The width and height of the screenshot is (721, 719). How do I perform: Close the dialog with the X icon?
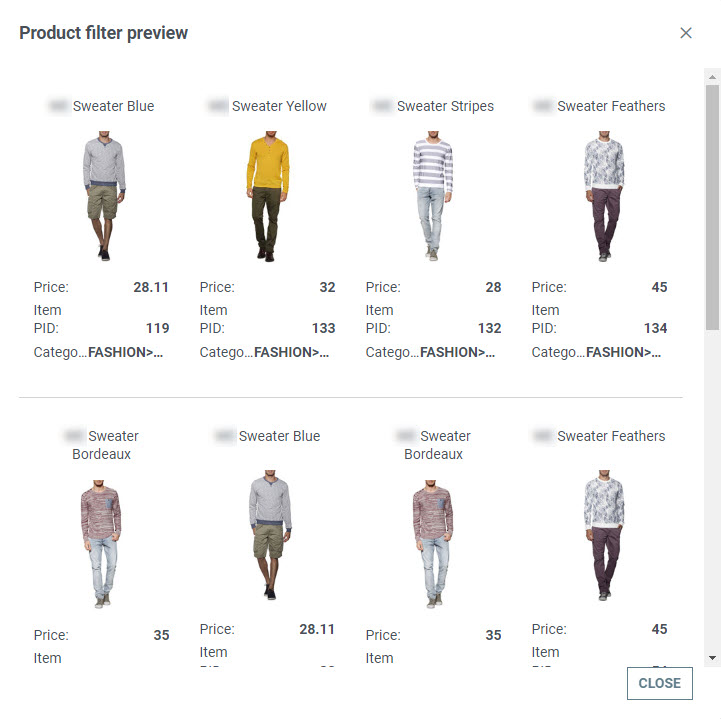[x=686, y=33]
